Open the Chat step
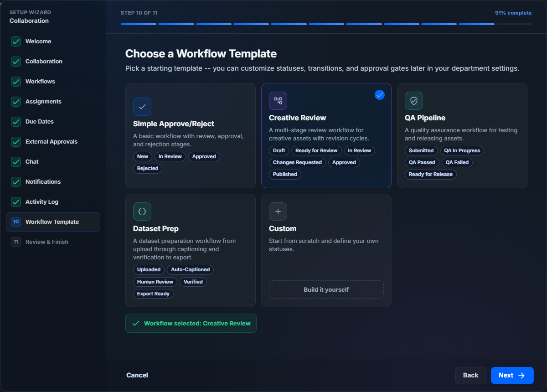 coord(53,162)
